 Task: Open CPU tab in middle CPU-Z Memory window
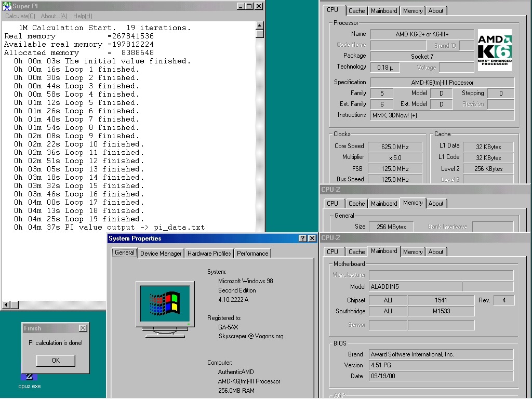click(x=332, y=204)
